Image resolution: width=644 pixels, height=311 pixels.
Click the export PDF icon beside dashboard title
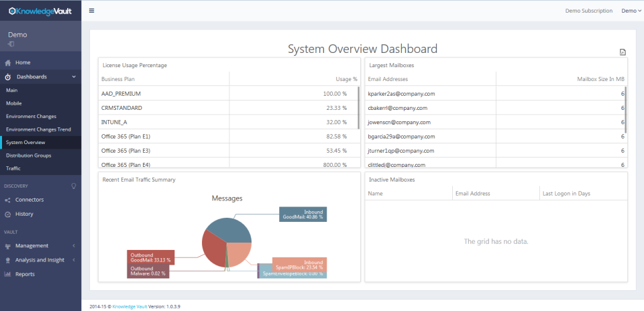click(x=623, y=52)
